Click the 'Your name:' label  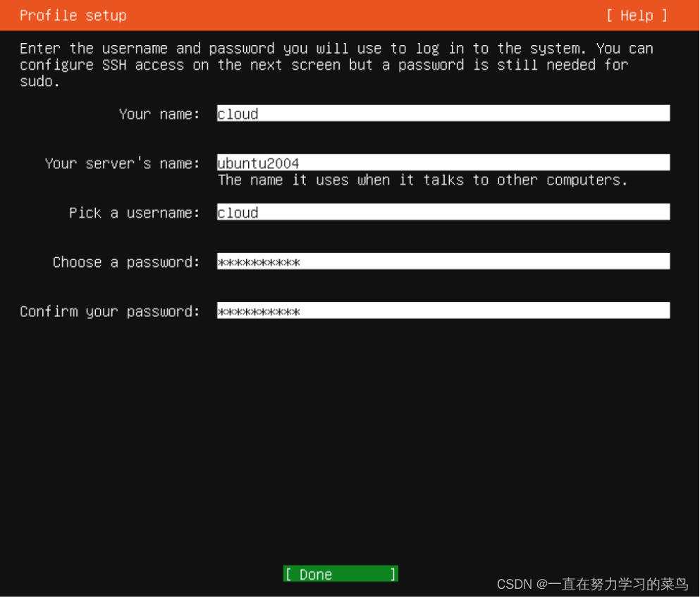tap(159, 114)
